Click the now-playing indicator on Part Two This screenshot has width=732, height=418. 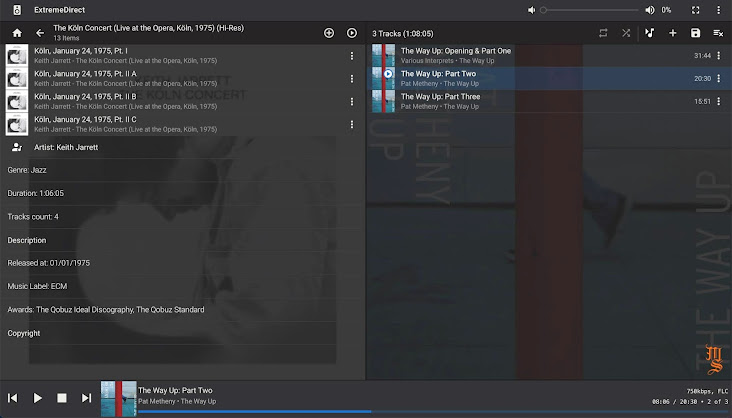[x=388, y=74]
